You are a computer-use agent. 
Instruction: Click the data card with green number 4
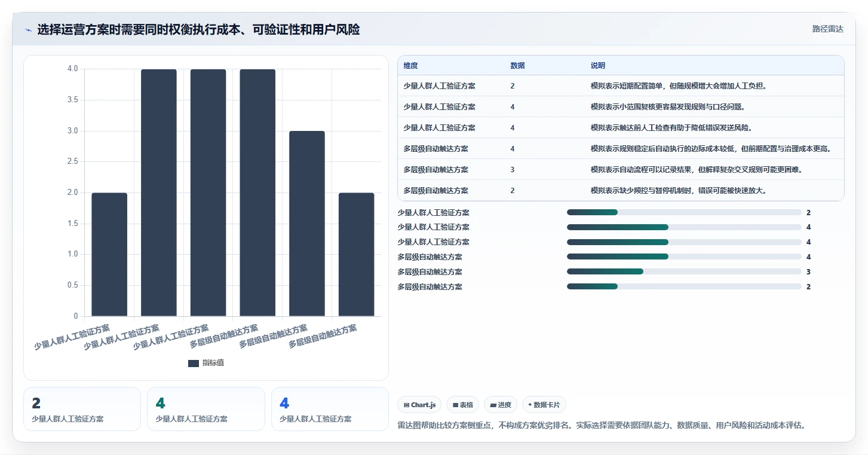206,409
